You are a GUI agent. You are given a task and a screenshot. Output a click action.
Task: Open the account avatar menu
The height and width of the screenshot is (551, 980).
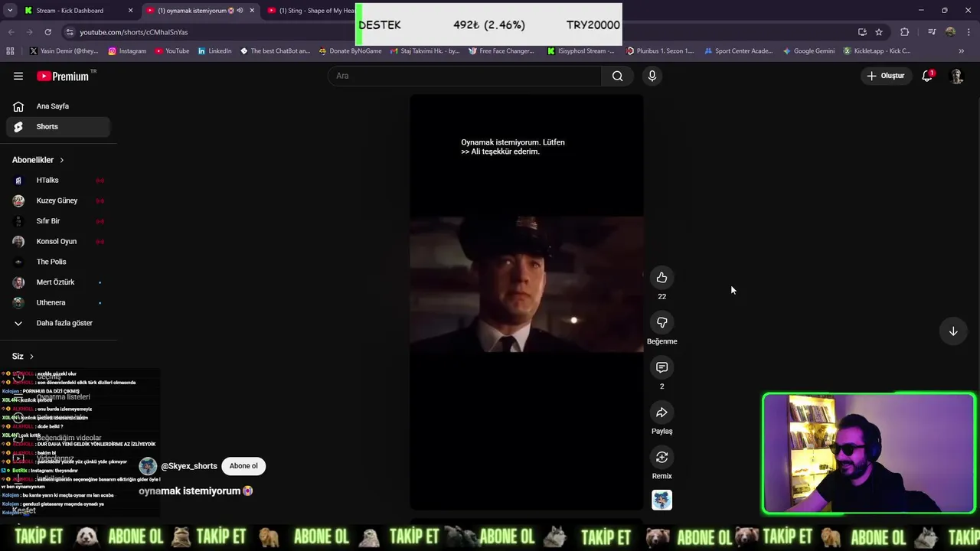coord(956,76)
